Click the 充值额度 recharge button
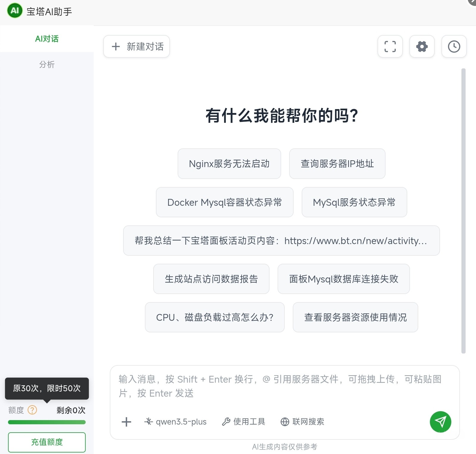The image size is (476, 454). pos(47,442)
